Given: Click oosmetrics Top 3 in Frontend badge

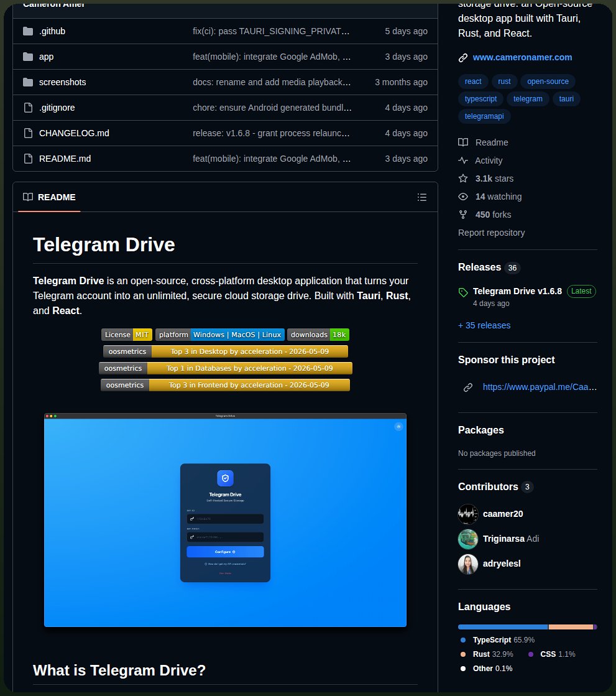Looking at the screenshot, I should click(225, 385).
